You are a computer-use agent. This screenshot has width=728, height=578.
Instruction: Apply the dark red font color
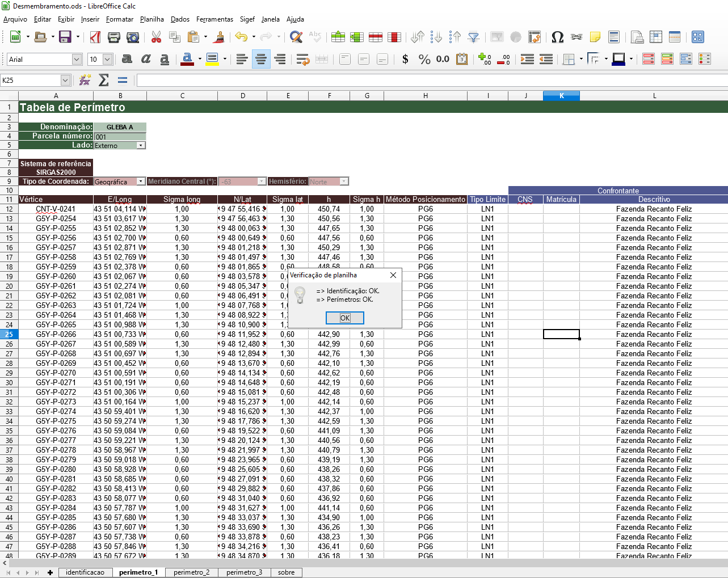187,59
